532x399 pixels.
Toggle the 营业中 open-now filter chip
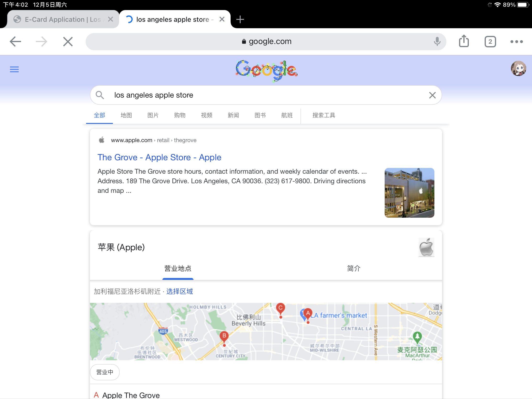tap(105, 372)
